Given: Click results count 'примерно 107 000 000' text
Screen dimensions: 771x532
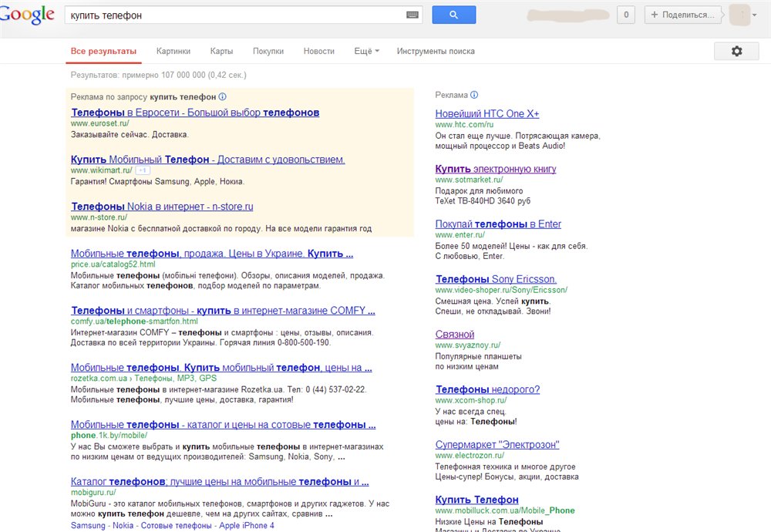Looking at the screenshot, I should coord(163,76).
